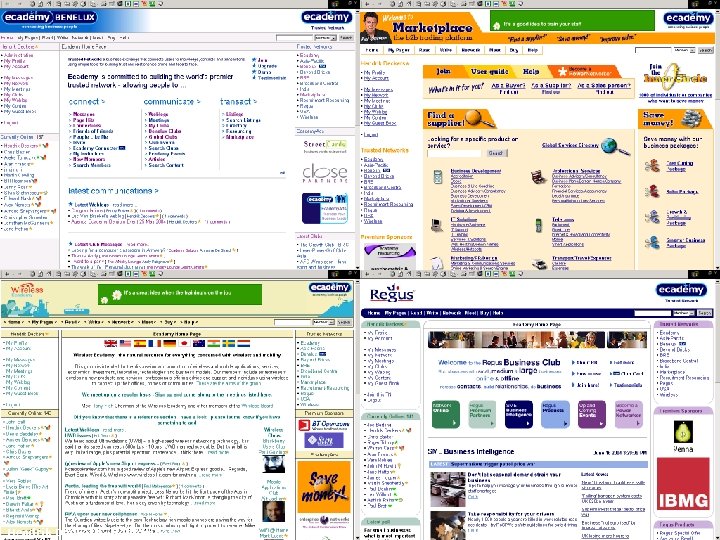Screen dimensions: 720x540
Task: Click the Search button in Marketplace header
Action: (705, 50)
